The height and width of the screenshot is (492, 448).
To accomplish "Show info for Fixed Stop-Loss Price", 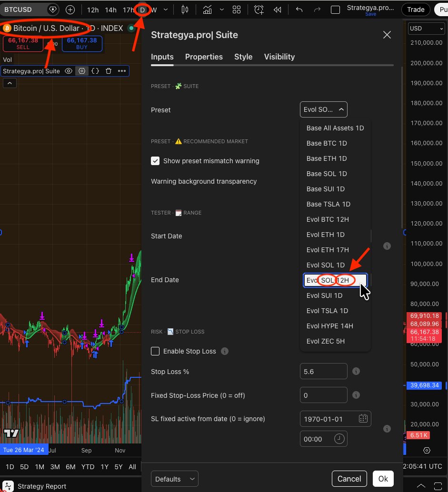I will click(356, 395).
